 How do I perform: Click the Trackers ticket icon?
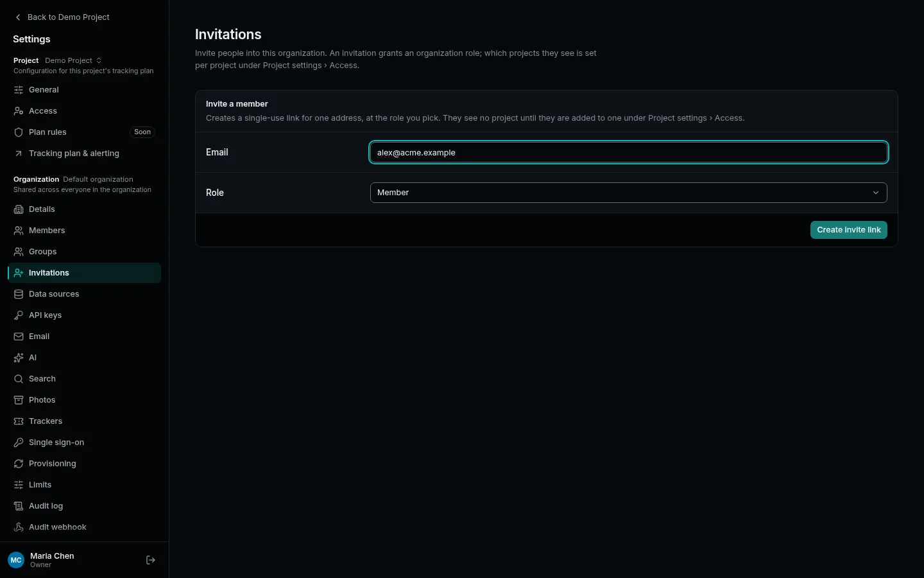(19, 421)
